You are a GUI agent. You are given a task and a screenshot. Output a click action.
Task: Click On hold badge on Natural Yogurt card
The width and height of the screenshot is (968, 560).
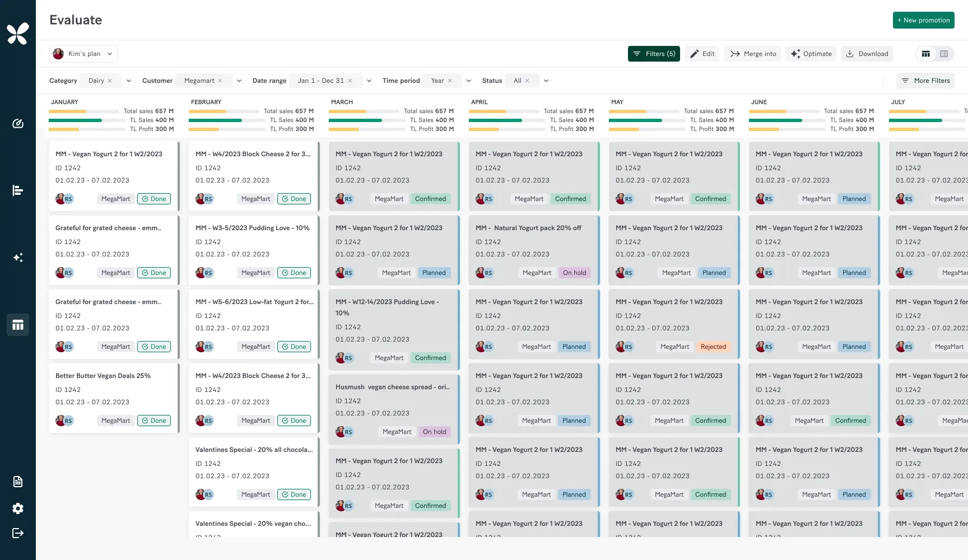[574, 273]
